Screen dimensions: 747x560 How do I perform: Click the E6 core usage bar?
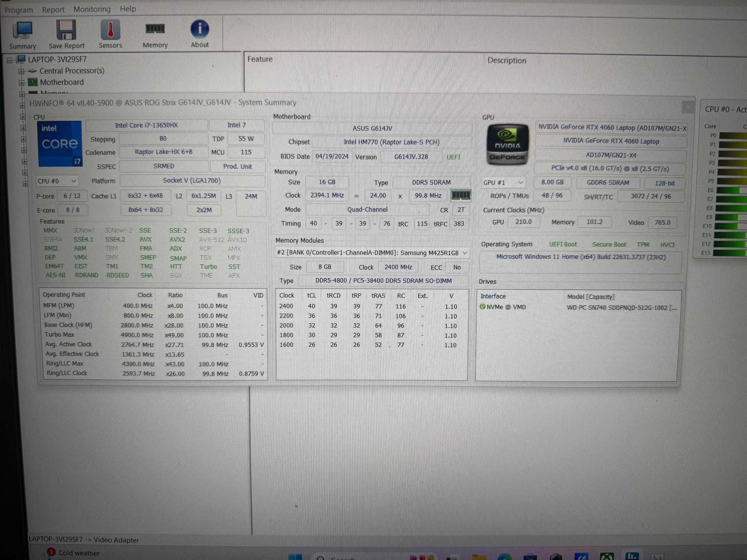(732, 190)
